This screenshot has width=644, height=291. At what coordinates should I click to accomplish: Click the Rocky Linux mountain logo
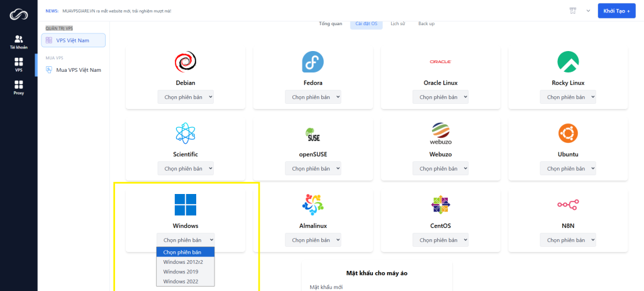click(567, 62)
